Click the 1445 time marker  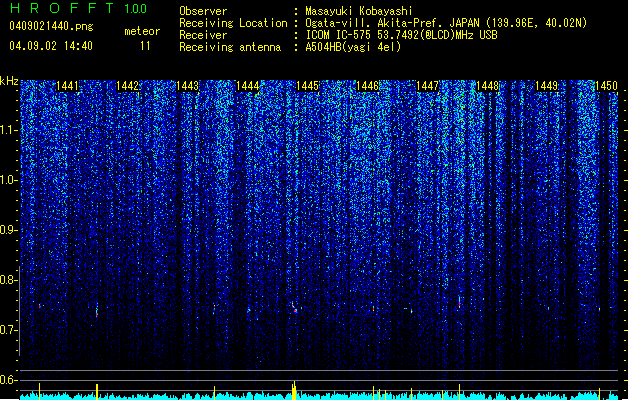(x=307, y=86)
